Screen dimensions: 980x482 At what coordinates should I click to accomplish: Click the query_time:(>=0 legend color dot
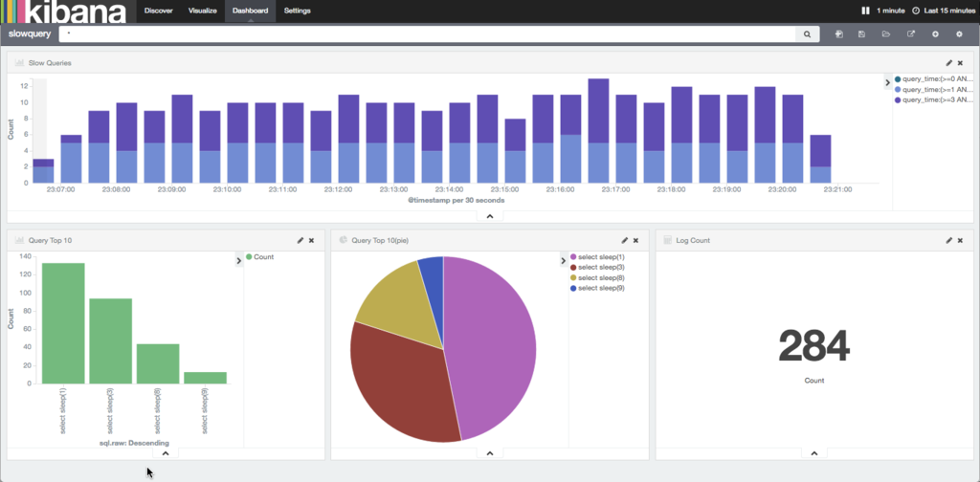[898, 79]
